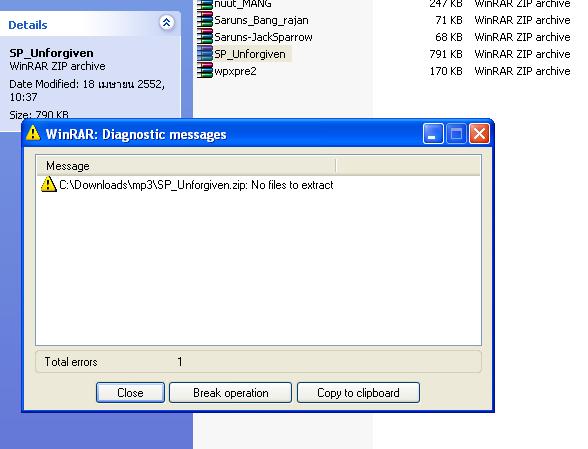Viewport: 588px width, 449px height.
Task: Collapse the Details panel chevron
Action: coord(166,23)
